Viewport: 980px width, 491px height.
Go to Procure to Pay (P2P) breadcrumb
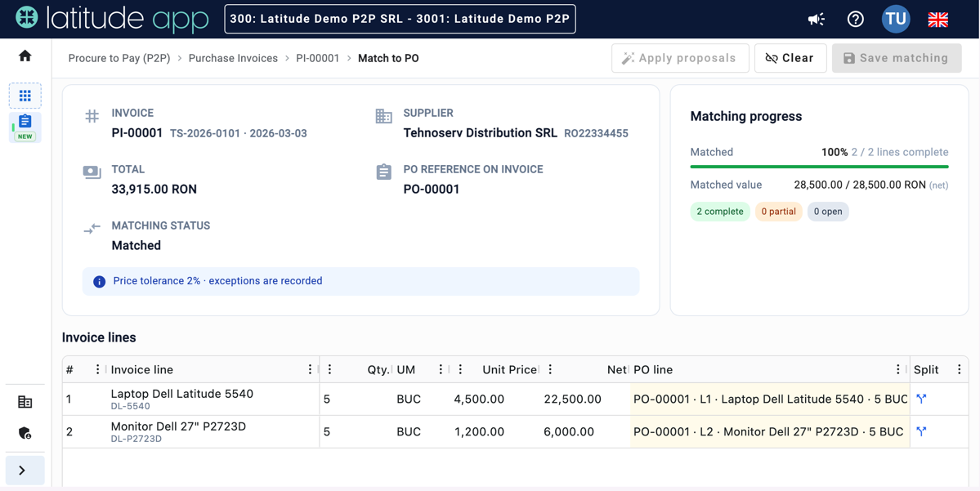pyautogui.click(x=119, y=58)
